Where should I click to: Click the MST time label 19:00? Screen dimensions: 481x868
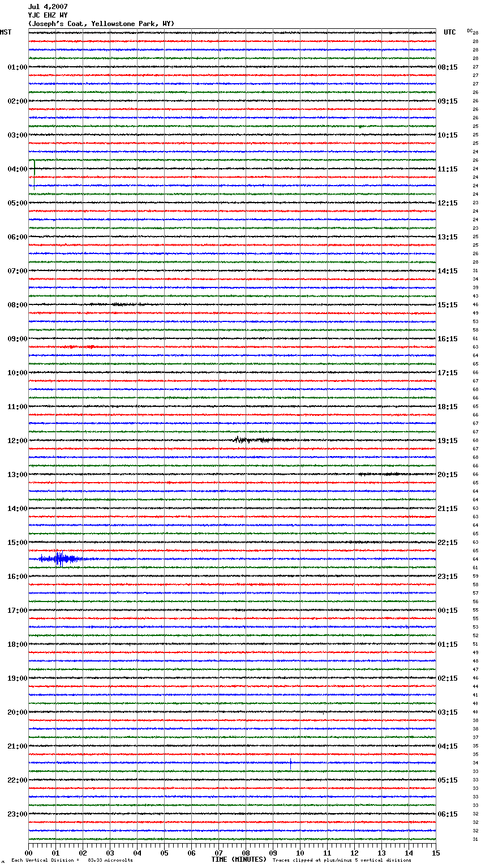pyautogui.click(x=18, y=678)
